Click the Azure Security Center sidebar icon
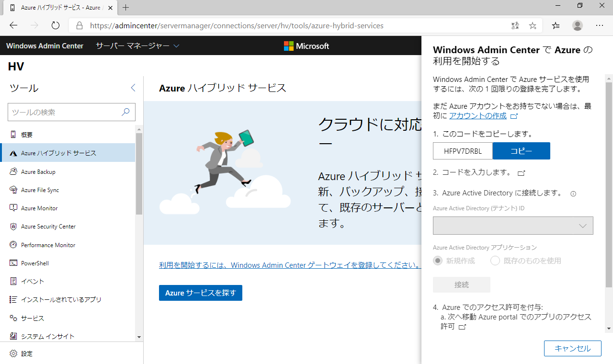The width and height of the screenshot is (613, 364). click(x=13, y=227)
